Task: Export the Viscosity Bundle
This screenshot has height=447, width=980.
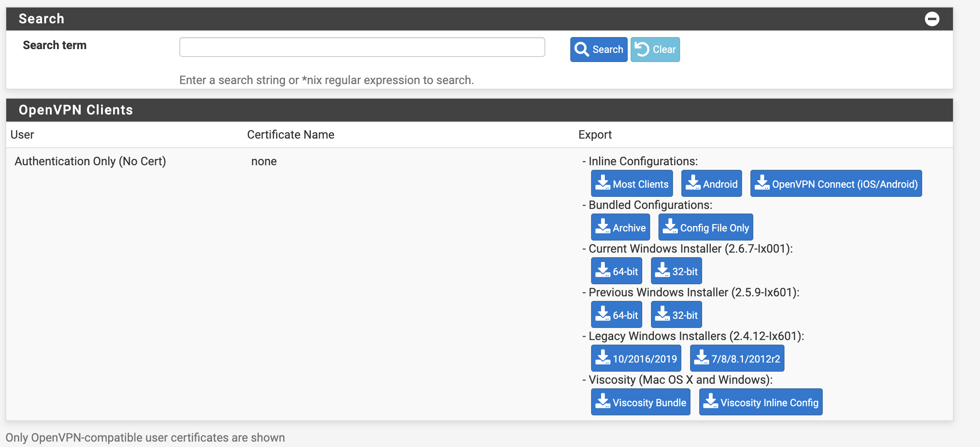Action: [640, 402]
